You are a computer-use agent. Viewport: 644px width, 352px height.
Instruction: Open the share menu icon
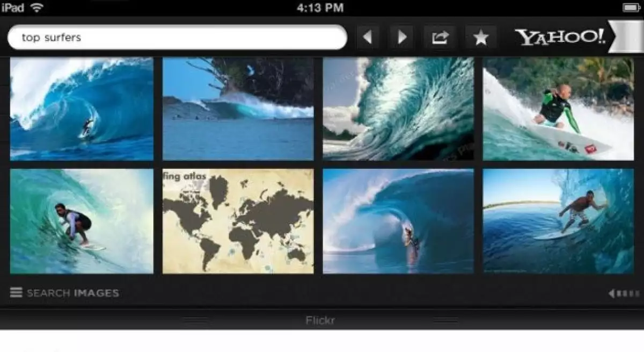click(x=440, y=37)
